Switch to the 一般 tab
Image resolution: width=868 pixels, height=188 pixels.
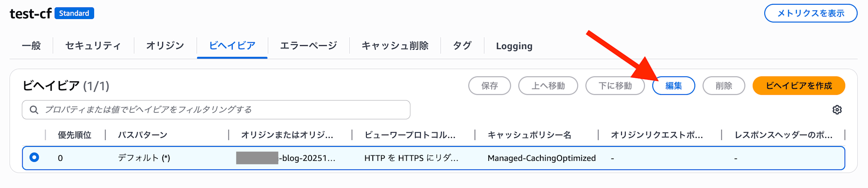pyautogui.click(x=31, y=45)
